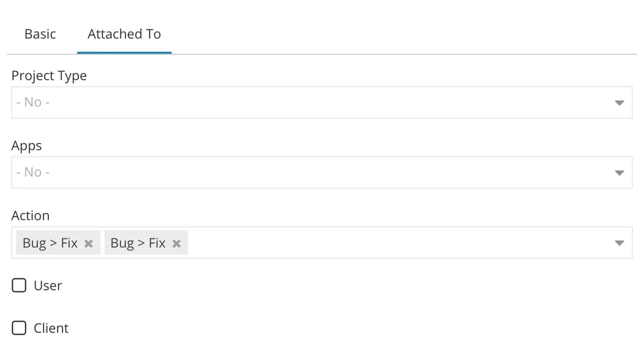The image size is (644, 348).
Task: Click the first Bug > Fix tag text
Action: (50, 243)
